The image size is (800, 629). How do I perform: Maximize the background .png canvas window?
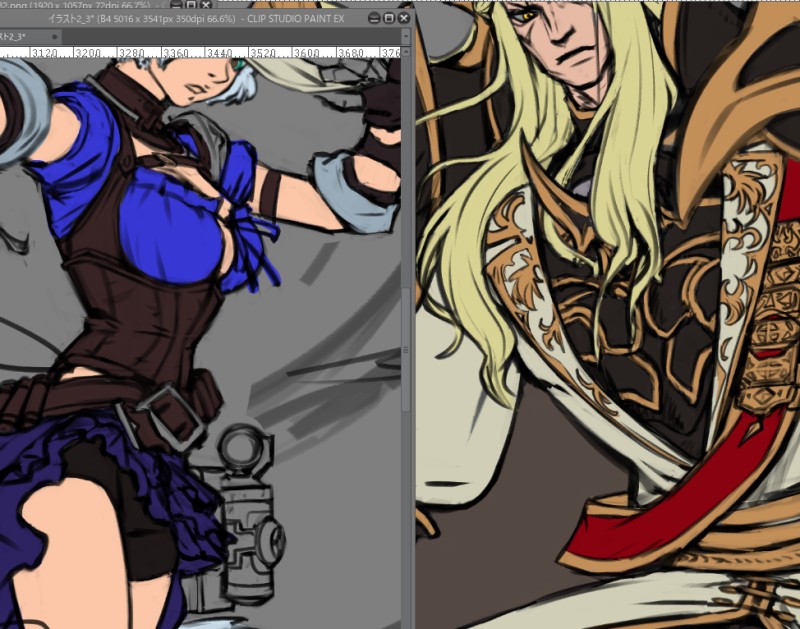point(191,5)
